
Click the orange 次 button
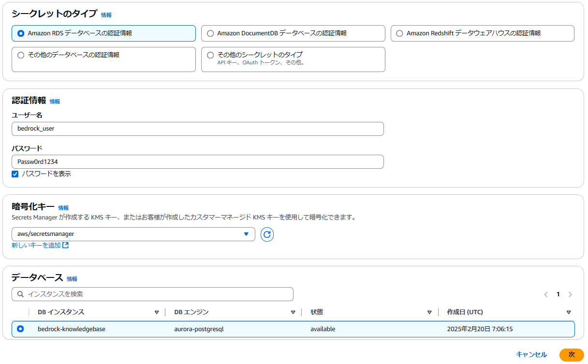[x=572, y=355]
